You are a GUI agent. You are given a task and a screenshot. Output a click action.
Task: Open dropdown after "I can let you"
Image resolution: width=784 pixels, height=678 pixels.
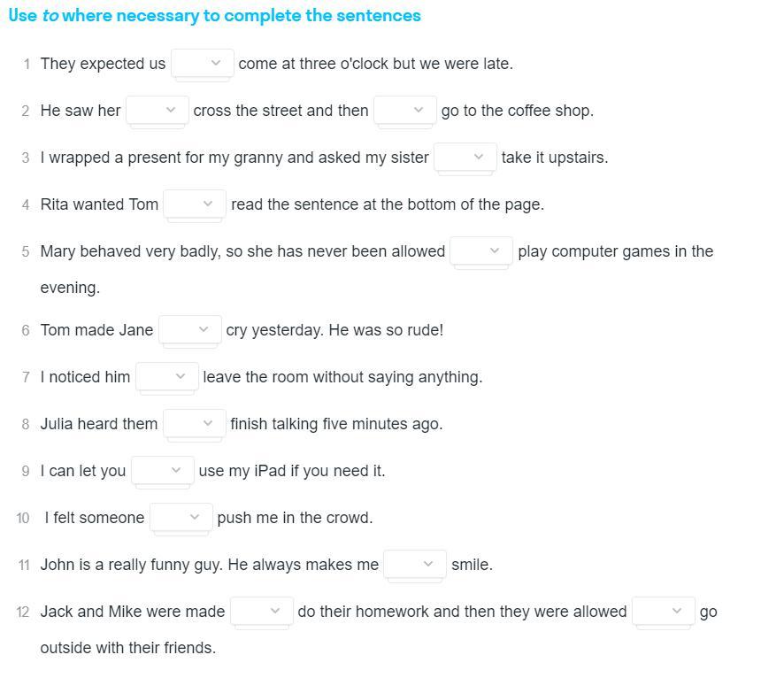[163, 471]
